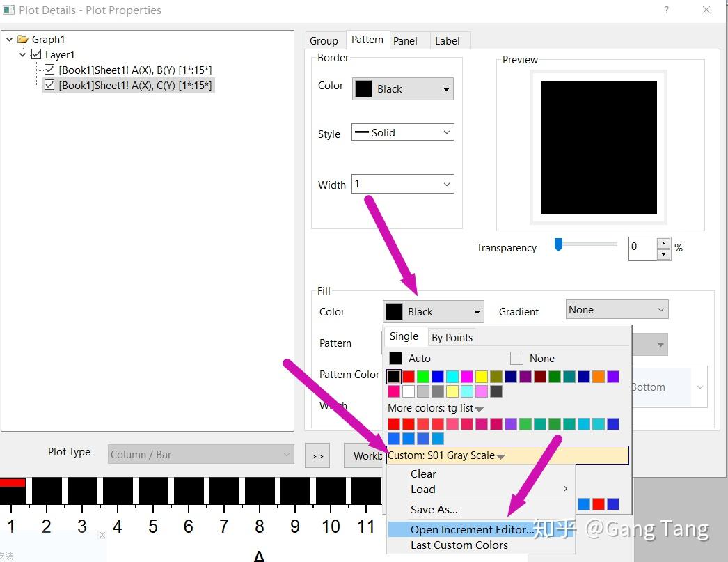Click the black Auto color icon
Image resolution: width=728 pixels, height=562 pixels.
[x=395, y=358]
